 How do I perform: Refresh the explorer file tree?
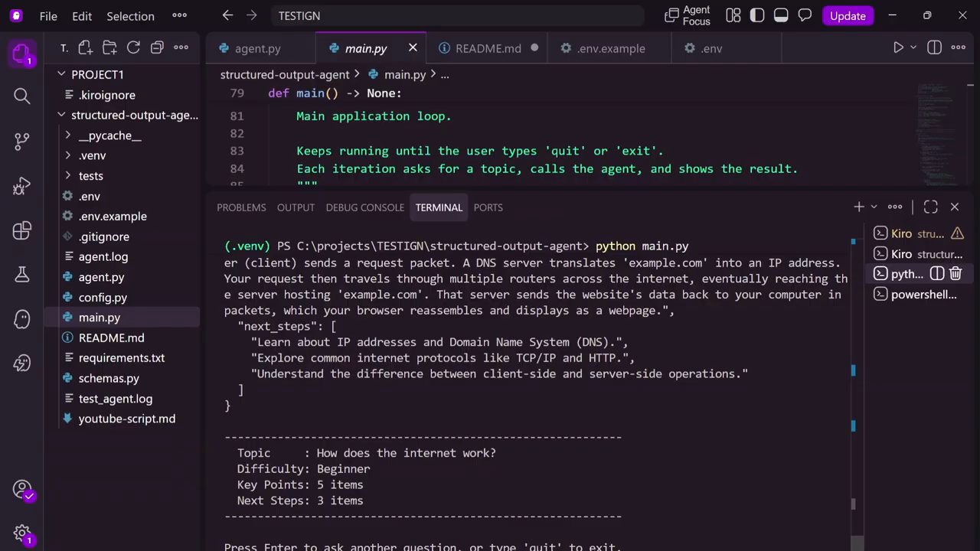coord(133,47)
